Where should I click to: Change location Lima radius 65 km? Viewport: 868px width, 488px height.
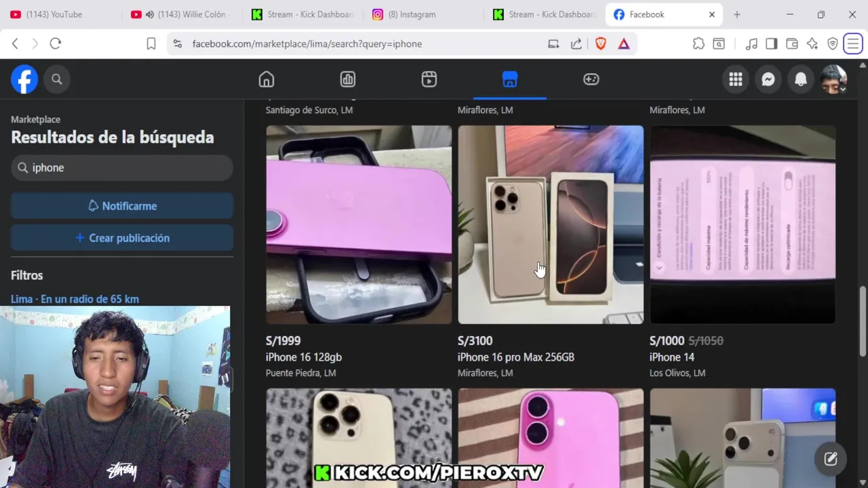click(x=75, y=299)
